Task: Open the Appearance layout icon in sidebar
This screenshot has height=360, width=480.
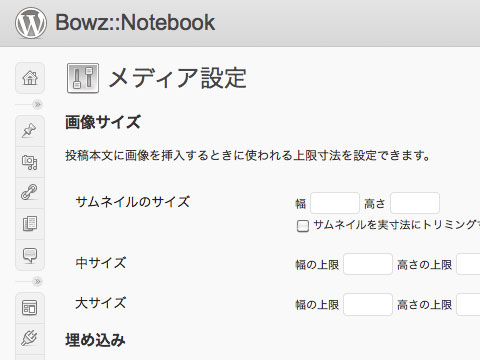Action: [x=30, y=308]
